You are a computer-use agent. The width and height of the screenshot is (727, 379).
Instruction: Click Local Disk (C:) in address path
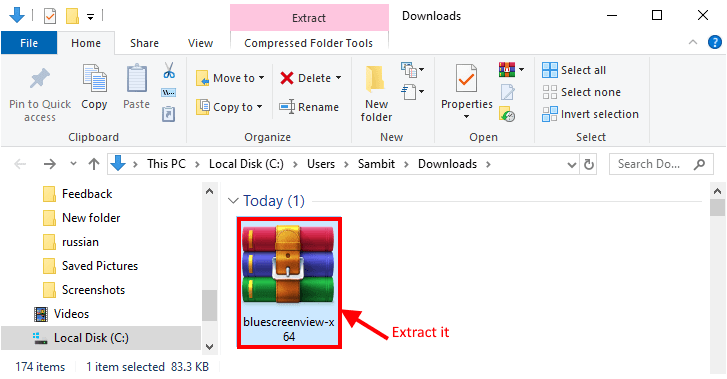[246, 164]
